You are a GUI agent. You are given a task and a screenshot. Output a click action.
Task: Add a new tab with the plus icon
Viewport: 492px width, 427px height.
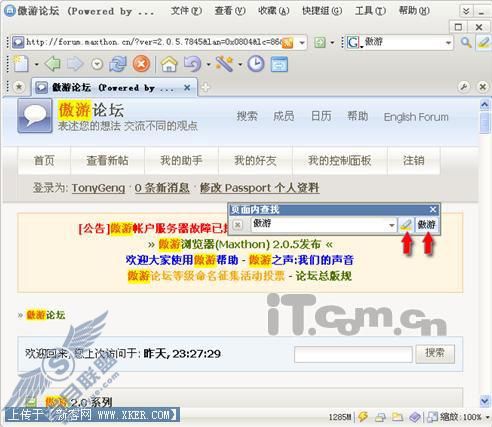pos(206,88)
